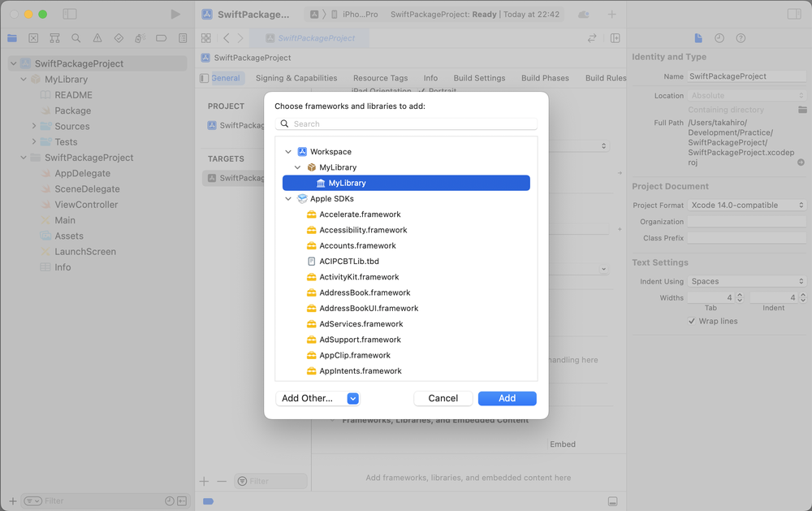This screenshot has height=511, width=812.
Task: Expand the Sources folder in navigator
Action: [x=34, y=127]
